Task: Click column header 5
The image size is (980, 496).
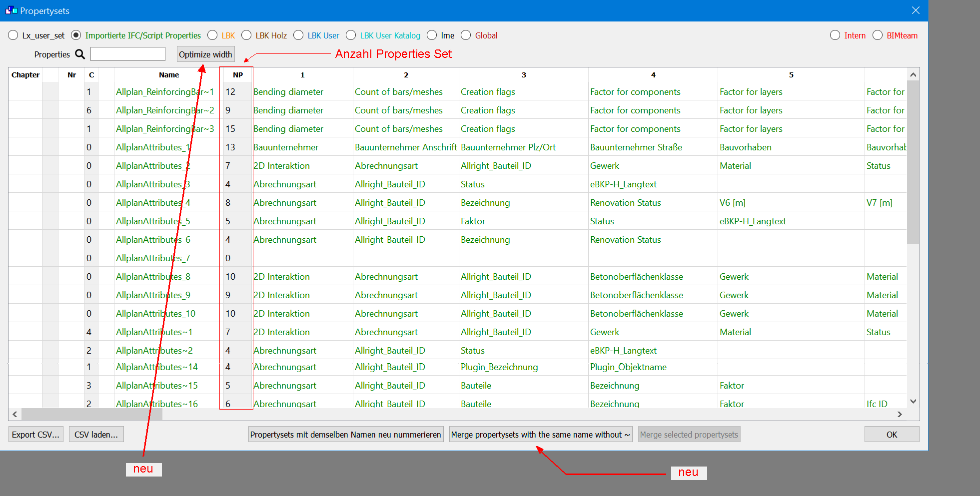Action: [x=791, y=75]
